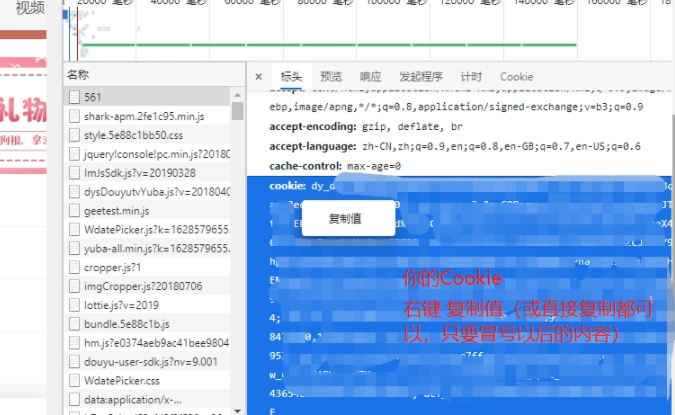This screenshot has width=675, height=415.
Task: Click file icon beside bundle.5e88c1b.js
Action: coord(74,324)
